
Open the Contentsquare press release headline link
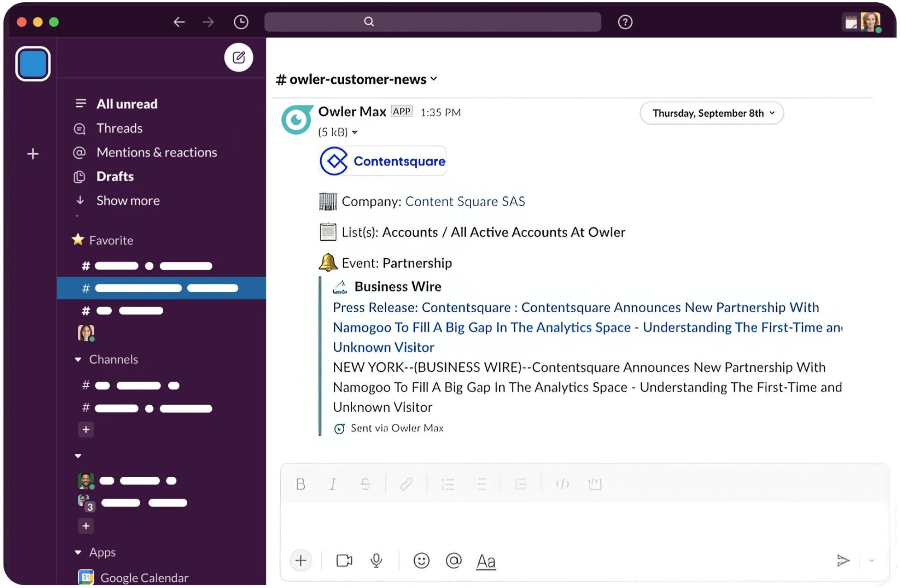click(x=575, y=308)
